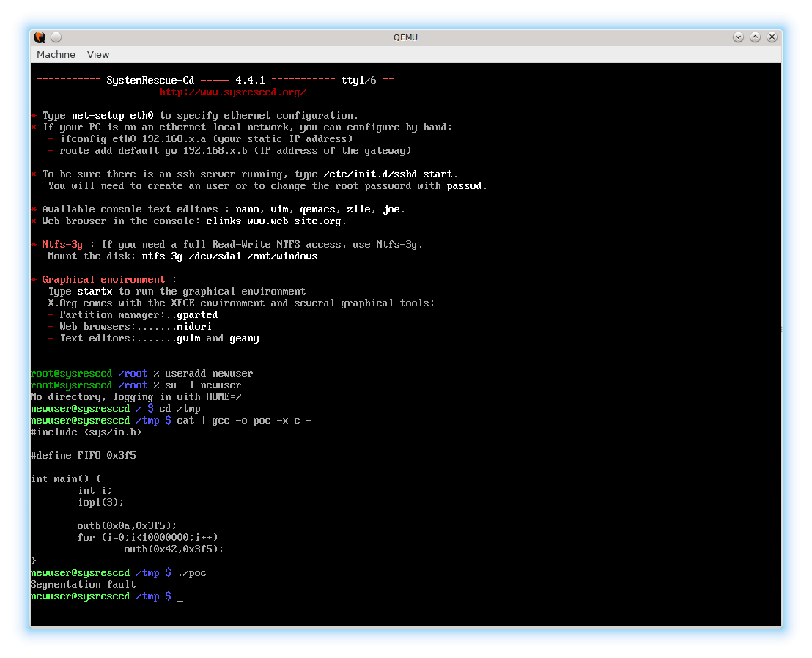Click the 'iopl(3);' code line

[100, 502]
